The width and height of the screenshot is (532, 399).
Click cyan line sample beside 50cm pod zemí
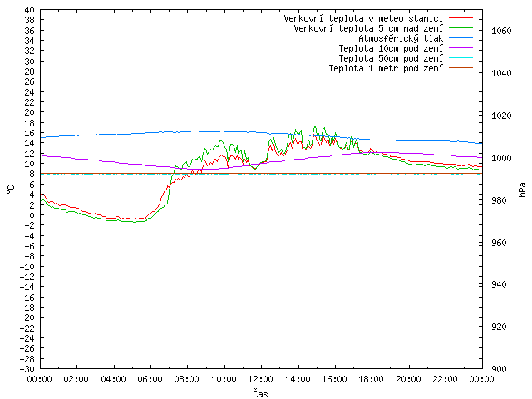tap(461, 58)
